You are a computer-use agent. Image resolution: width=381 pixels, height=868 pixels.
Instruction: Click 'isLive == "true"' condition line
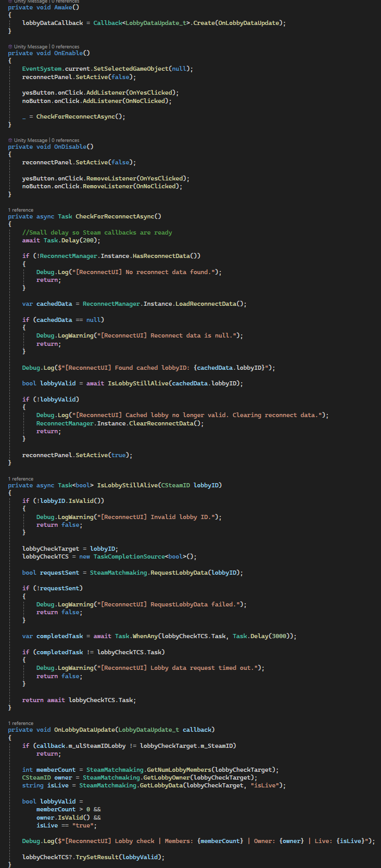pos(67,825)
